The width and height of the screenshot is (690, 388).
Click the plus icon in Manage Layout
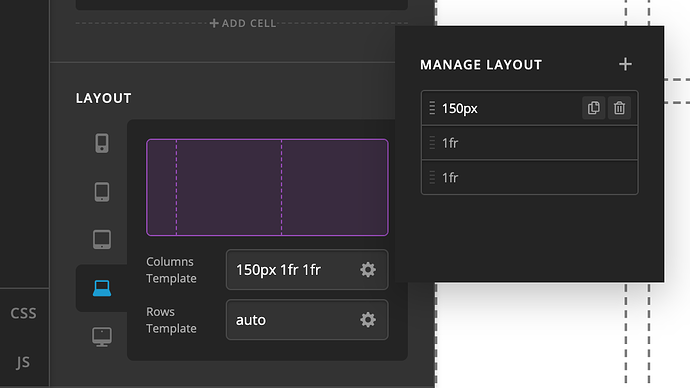(x=625, y=64)
